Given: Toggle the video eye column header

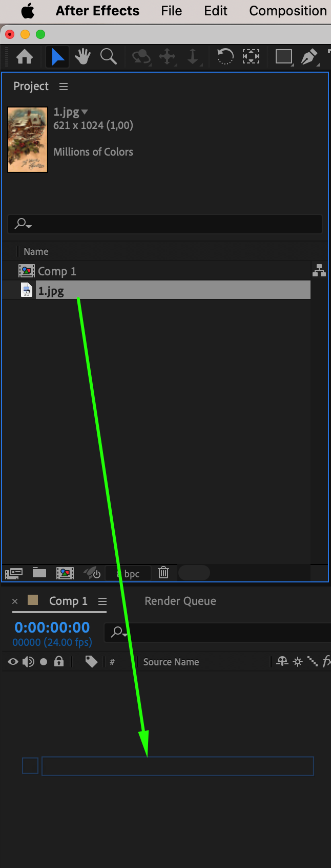Looking at the screenshot, I should click(13, 662).
